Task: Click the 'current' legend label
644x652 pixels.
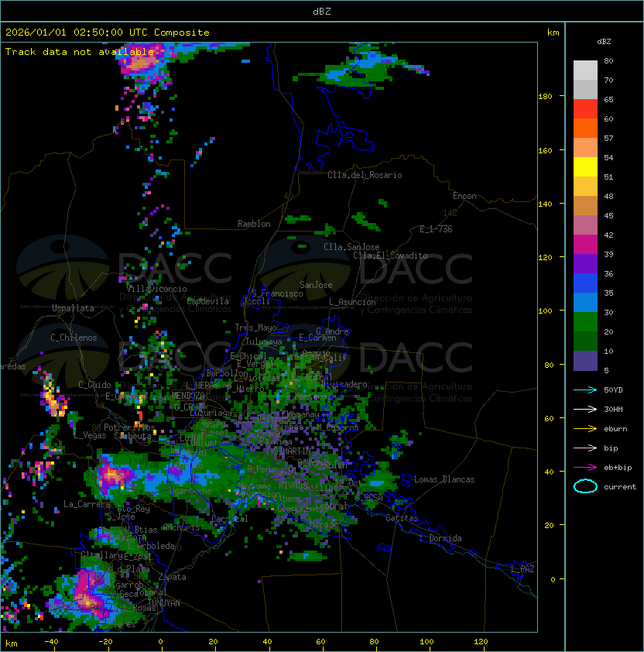Action: (620, 486)
